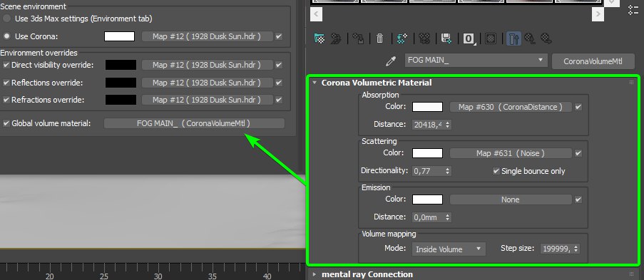The height and width of the screenshot is (280, 644).
Task: Click the Make Unique icon
Action: (424, 38)
